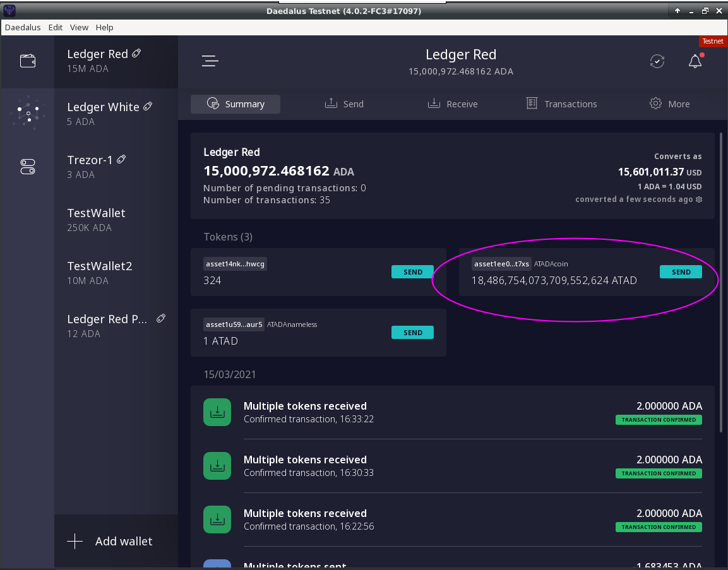
Task: Click the asset1u59...aur5 fingerprint pill
Action: click(x=234, y=324)
